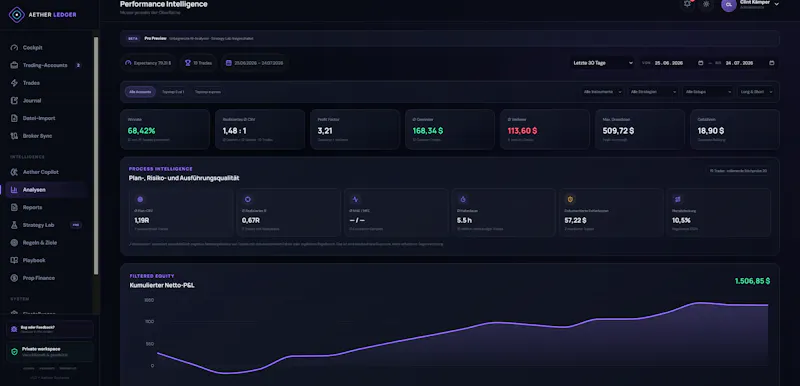Open the bis date calendar picker icon

tap(771, 63)
